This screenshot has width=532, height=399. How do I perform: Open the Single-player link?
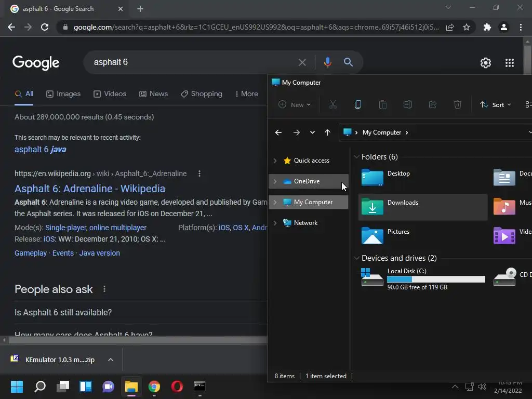[x=66, y=228]
